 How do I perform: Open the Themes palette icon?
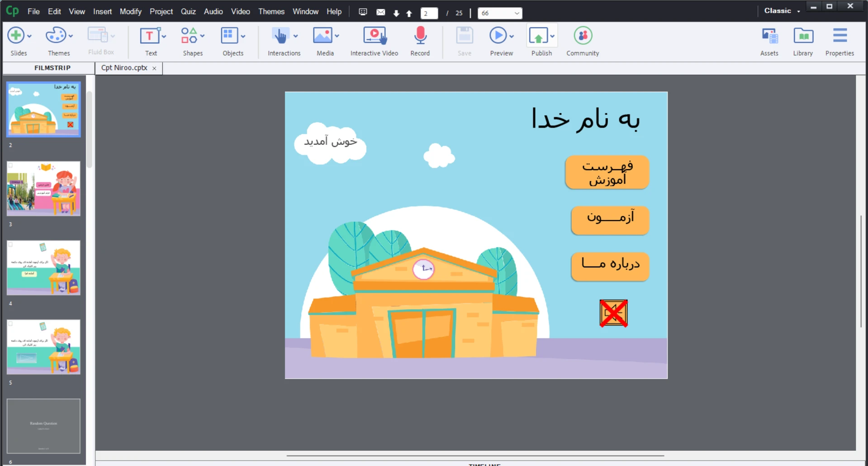pos(56,36)
